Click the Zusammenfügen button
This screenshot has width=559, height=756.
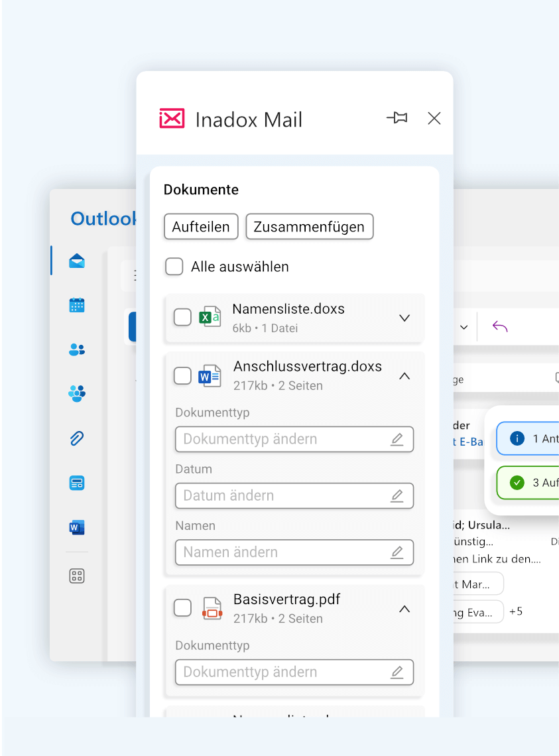pos(309,227)
